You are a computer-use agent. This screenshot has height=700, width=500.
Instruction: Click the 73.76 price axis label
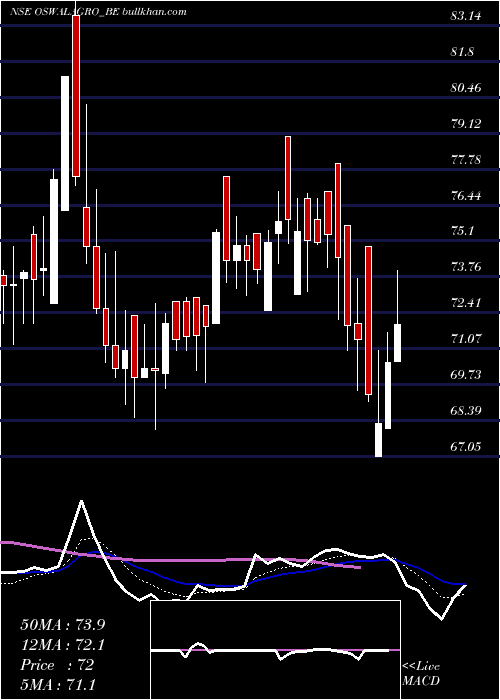click(x=466, y=267)
